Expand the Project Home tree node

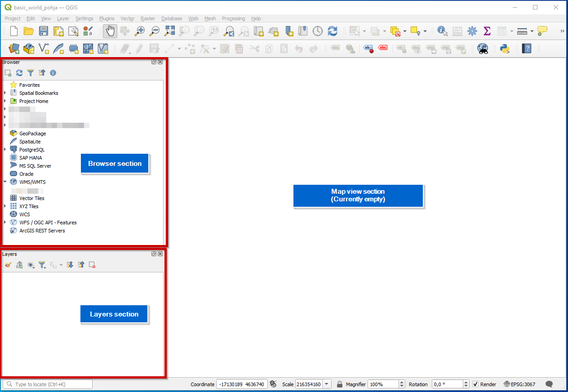point(5,101)
